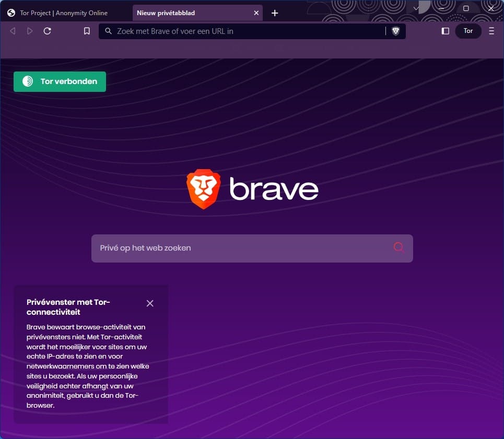504x439 pixels.
Task: Dismiss the Privévenster met Tor-connectiviteit card
Action: coord(150,303)
